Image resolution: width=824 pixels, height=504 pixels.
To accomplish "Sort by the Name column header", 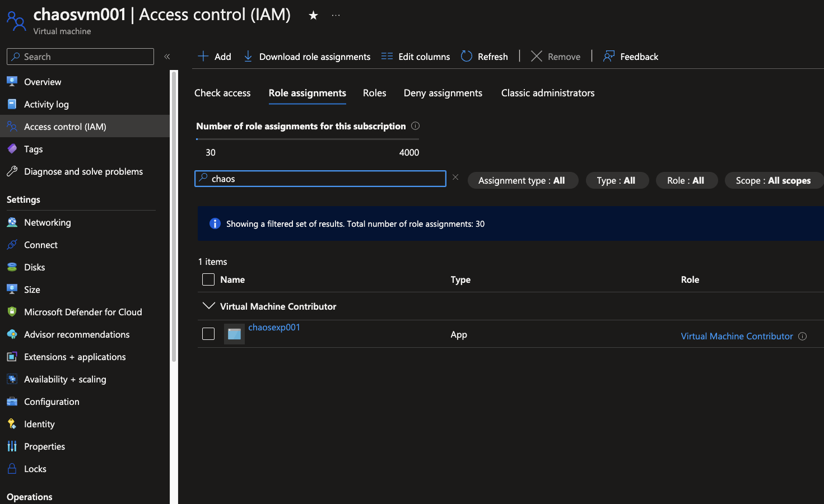I will (x=232, y=279).
